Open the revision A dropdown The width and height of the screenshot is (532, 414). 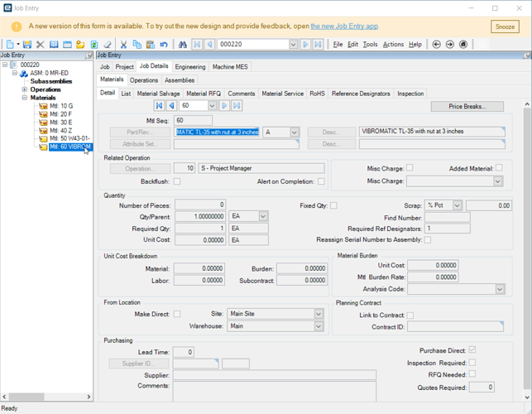(295, 132)
